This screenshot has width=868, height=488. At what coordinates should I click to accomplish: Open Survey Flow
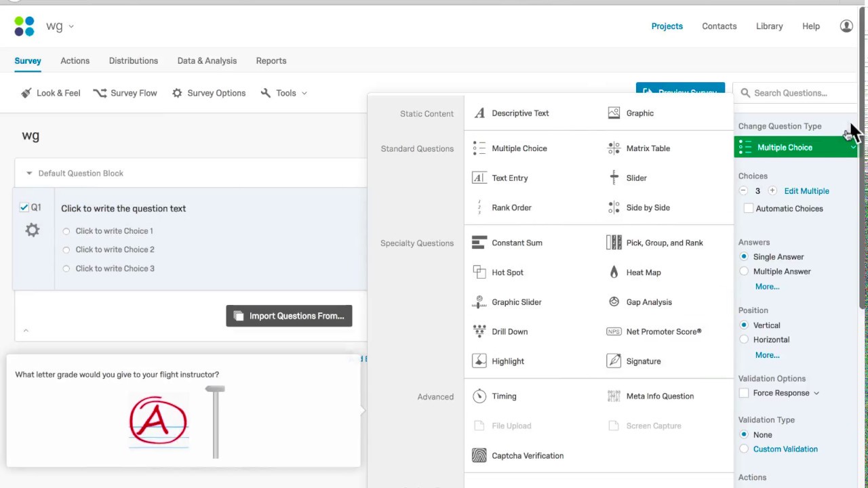125,93
